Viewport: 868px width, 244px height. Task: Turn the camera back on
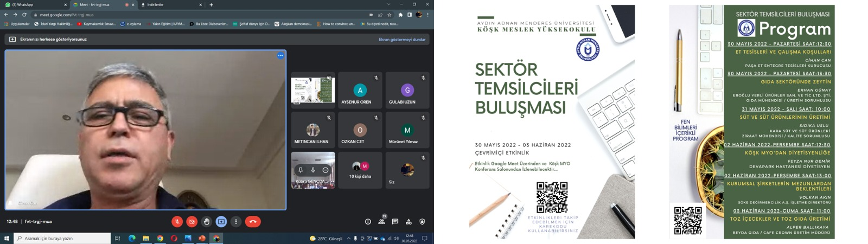tap(192, 222)
